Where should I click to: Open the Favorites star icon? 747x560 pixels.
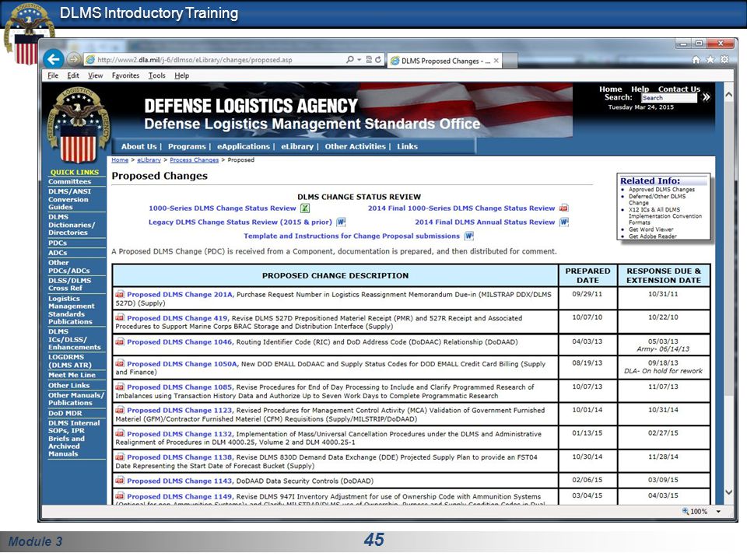710,60
